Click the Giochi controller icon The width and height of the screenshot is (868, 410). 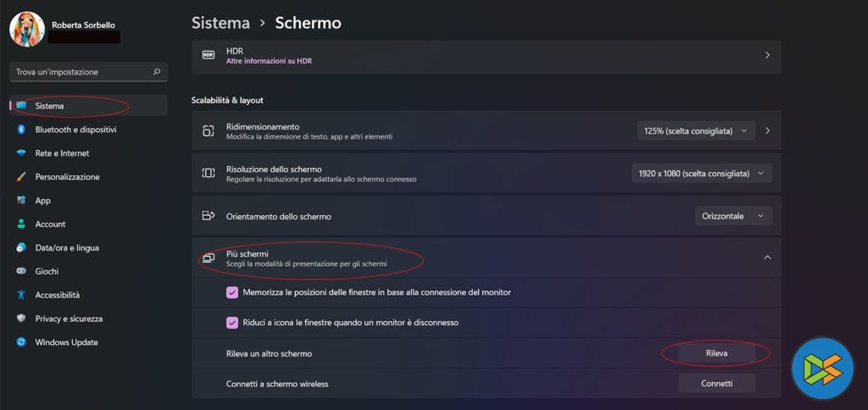click(x=21, y=271)
